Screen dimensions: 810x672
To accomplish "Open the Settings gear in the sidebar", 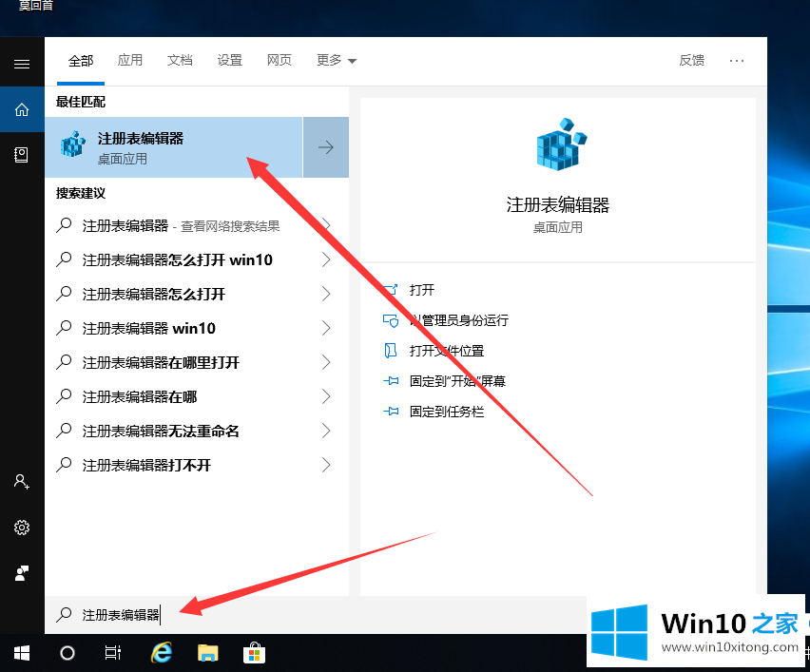I will [22, 528].
